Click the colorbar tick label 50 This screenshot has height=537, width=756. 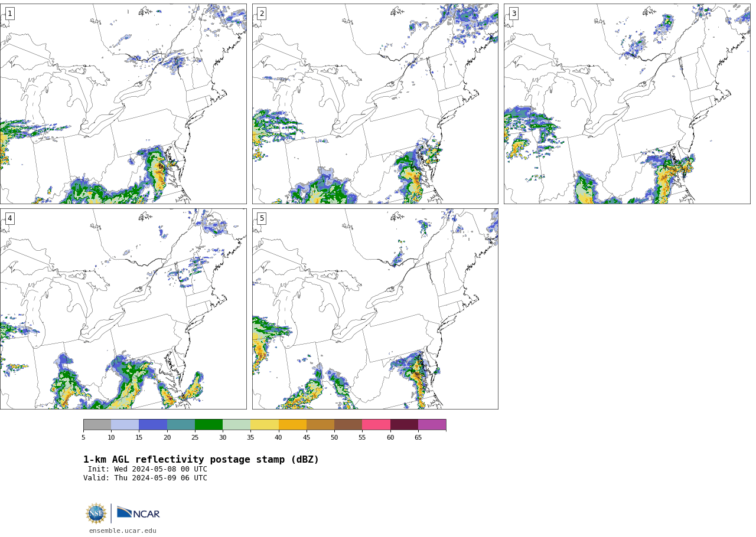tap(334, 438)
